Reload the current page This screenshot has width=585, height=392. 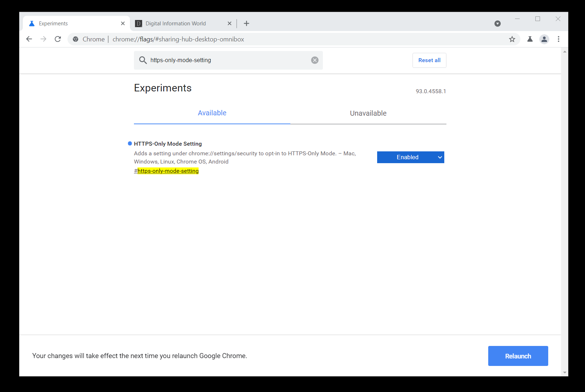click(58, 39)
